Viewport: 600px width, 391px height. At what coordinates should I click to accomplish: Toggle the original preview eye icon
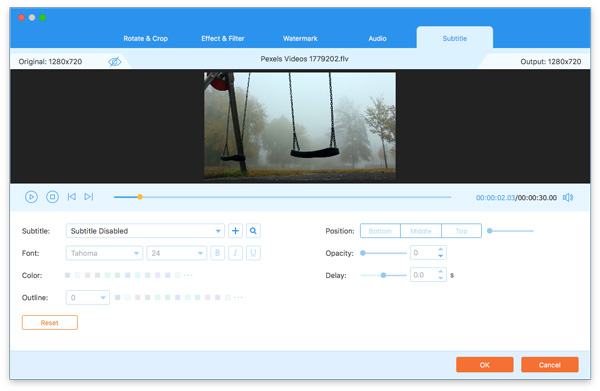pos(114,62)
